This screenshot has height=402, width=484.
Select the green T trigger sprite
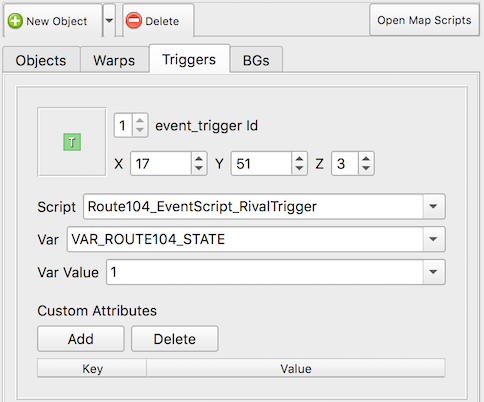pos(72,142)
